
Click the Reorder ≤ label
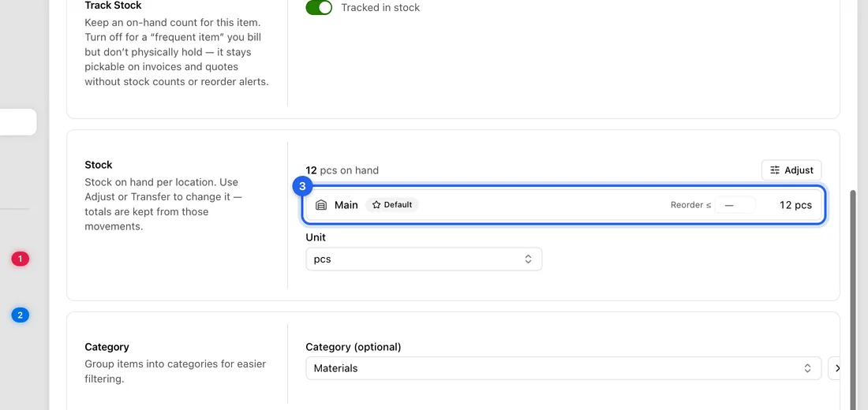691,205
